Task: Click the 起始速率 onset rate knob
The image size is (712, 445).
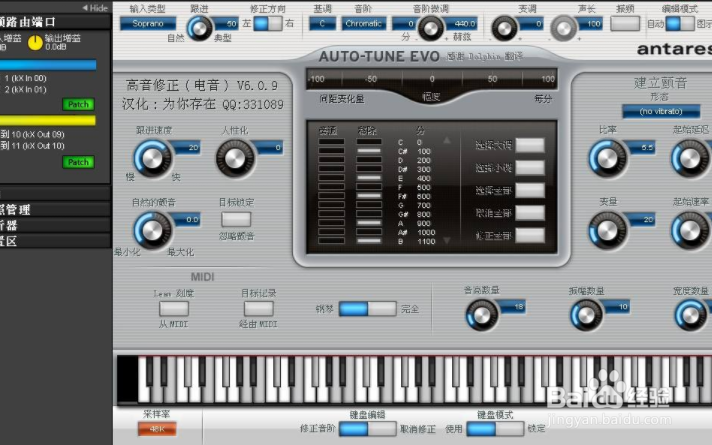Action: pos(690,230)
